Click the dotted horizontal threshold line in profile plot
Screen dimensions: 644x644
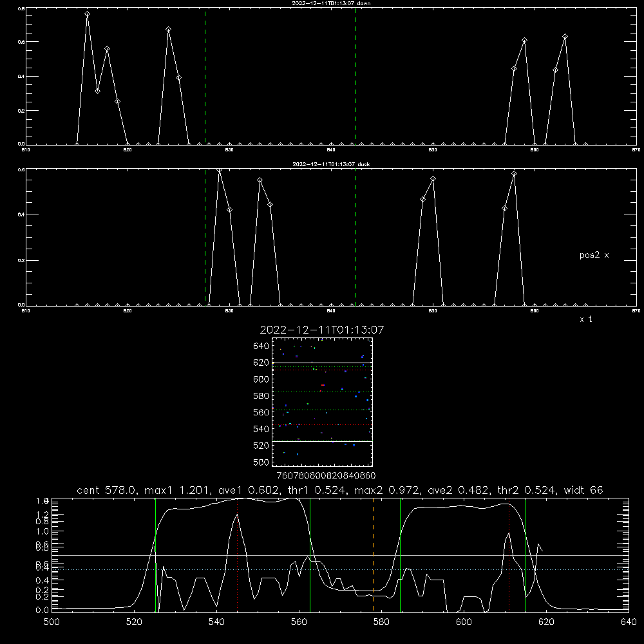(x=340, y=570)
